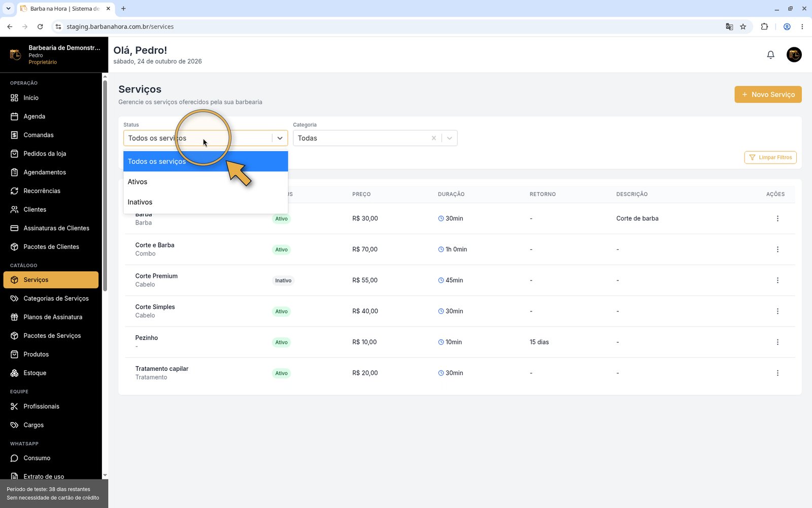
Task: Select 'Todos os serviços' option in dropdown
Action: 206,162
